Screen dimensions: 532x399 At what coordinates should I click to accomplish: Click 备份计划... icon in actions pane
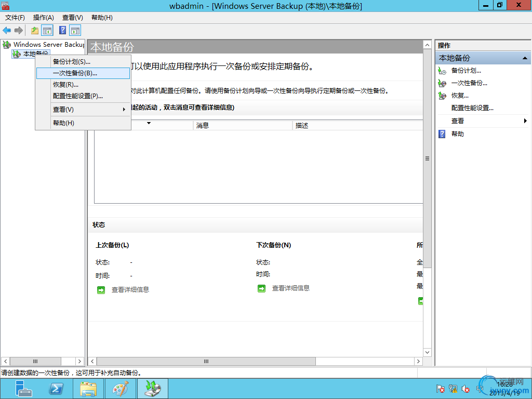tap(442, 71)
